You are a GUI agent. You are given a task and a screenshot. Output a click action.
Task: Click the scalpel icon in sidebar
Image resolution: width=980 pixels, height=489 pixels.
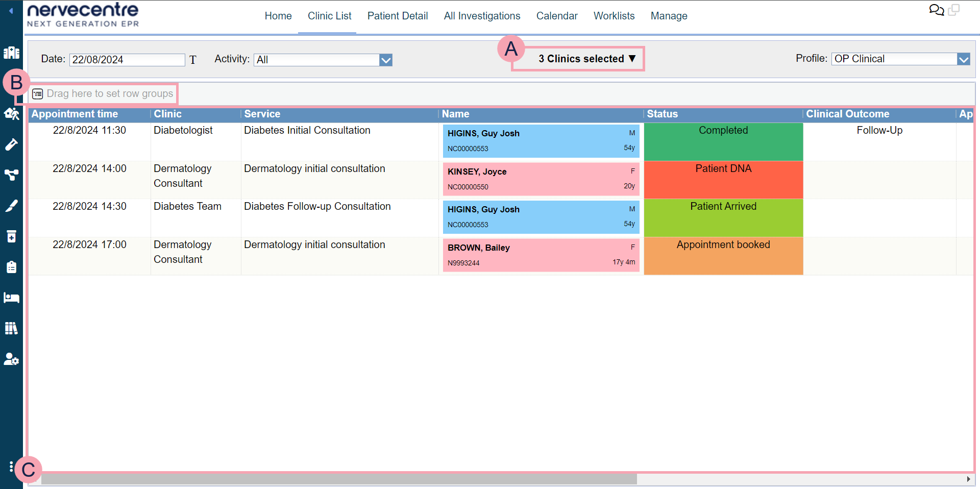[x=11, y=206]
